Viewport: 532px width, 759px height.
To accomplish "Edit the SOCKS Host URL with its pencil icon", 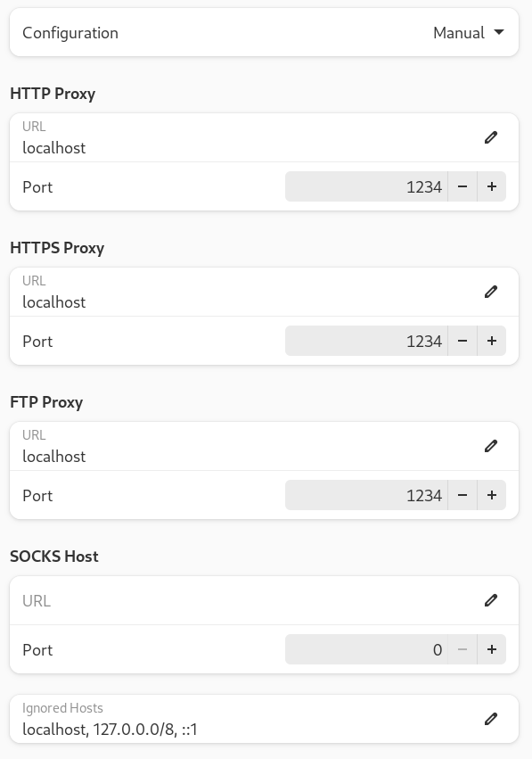I will 491,600.
